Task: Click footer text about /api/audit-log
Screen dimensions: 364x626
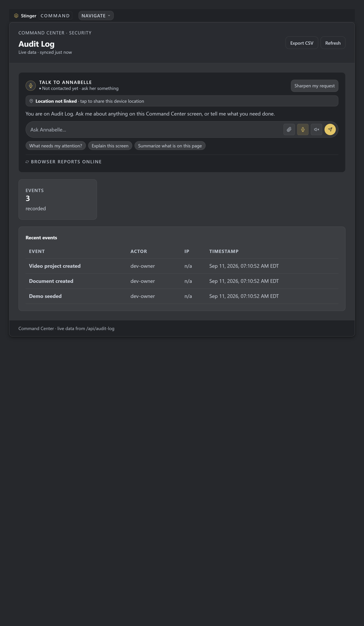Action: coord(66,328)
